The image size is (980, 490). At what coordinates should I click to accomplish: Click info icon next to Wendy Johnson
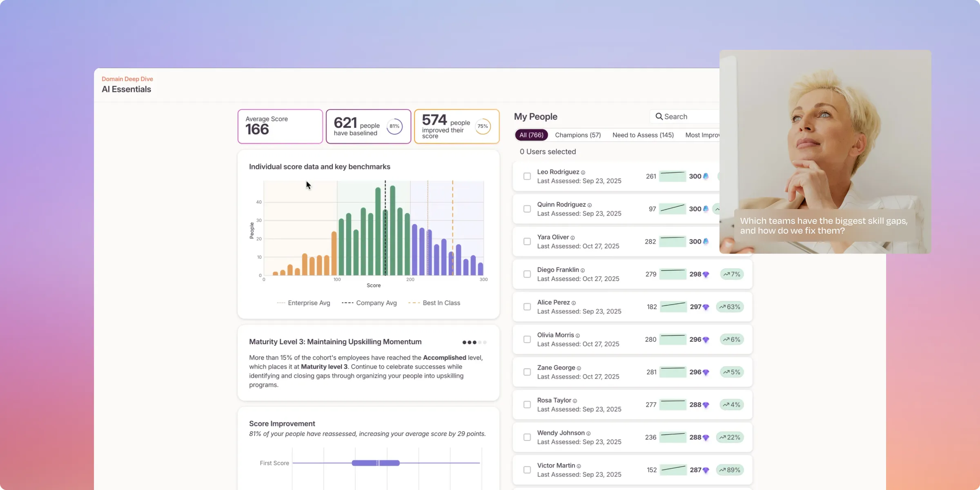(588, 433)
